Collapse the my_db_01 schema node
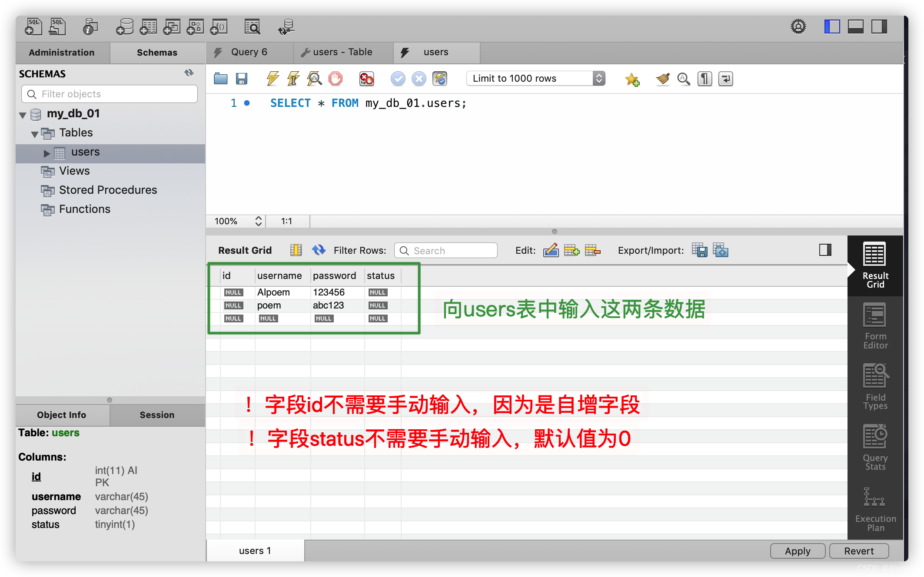This screenshot has width=924, height=577. (23, 115)
